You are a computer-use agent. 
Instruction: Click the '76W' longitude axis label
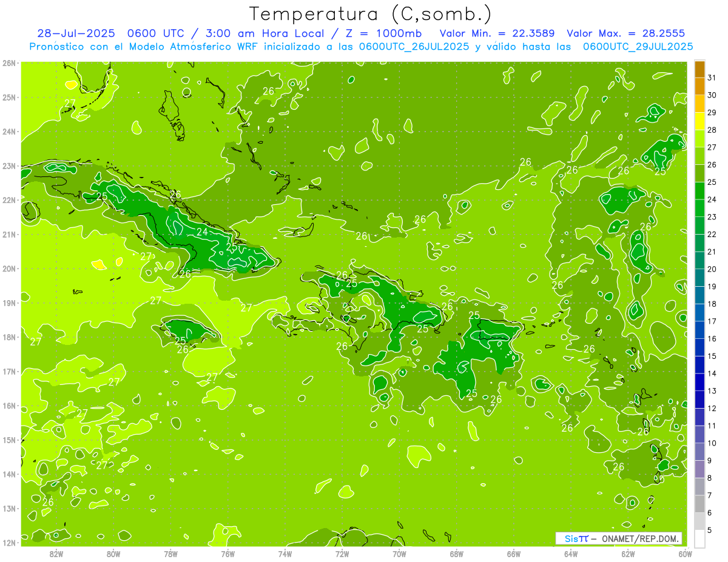tap(227, 554)
